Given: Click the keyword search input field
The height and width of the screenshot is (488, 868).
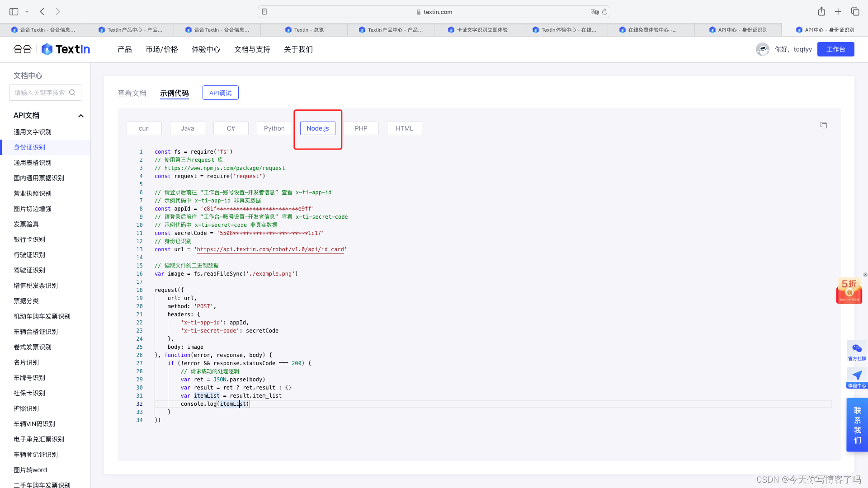Looking at the screenshot, I should [40, 93].
